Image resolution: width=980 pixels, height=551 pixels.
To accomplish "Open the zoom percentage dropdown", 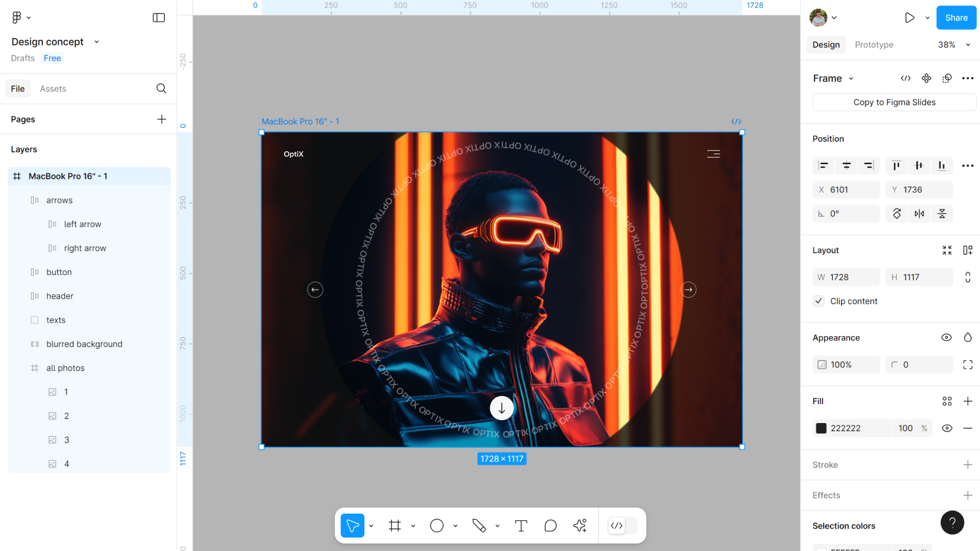I will pyautogui.click(x=954, y=45).
